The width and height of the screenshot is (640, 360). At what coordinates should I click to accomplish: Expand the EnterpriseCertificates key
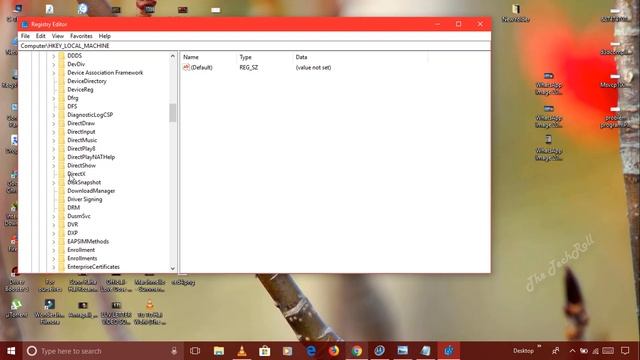coord(53,267)
